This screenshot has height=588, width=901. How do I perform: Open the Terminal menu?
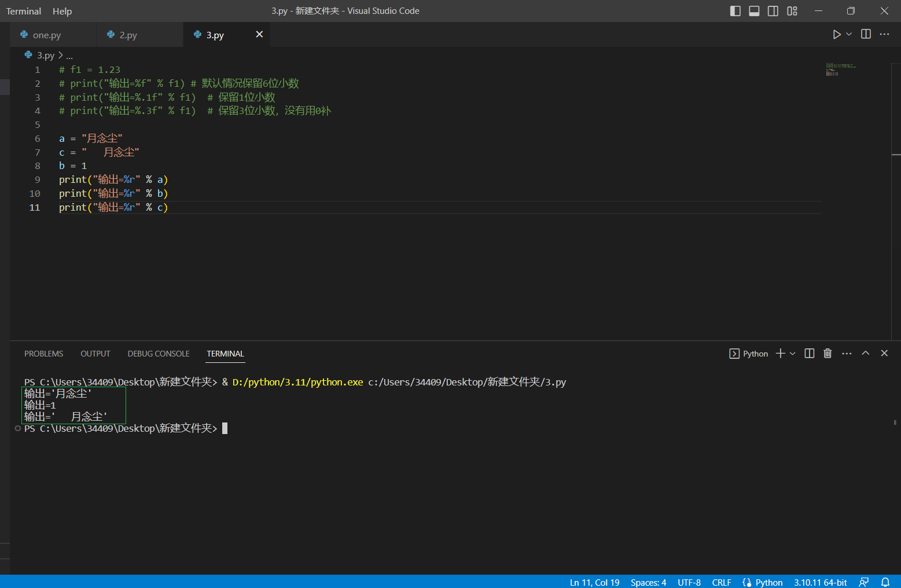pyautogui.click(x=24, y=11)
